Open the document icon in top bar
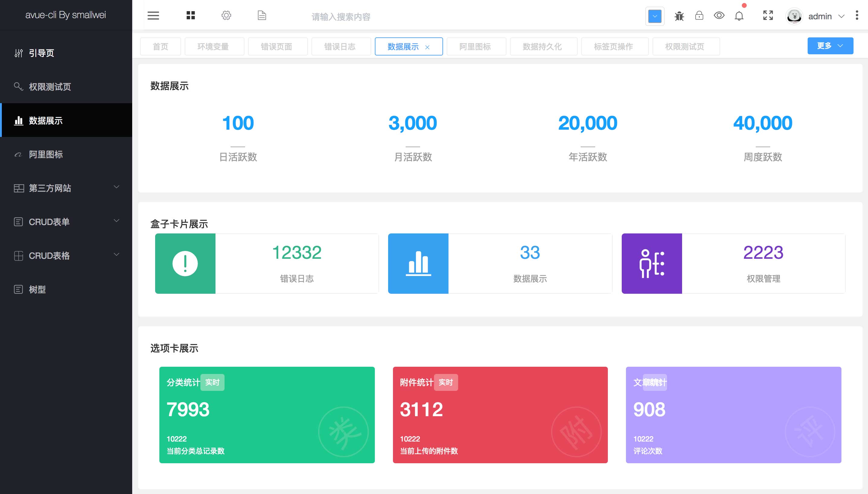Image resolution: width=868 pixels, height=494 pixels. point(262,15)
